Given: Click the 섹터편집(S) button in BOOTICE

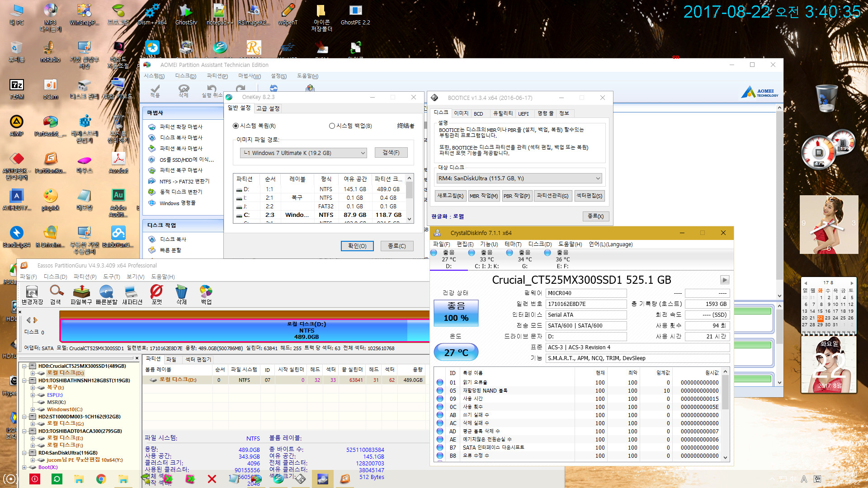Looking at the screenshot, I should (589, 196).
